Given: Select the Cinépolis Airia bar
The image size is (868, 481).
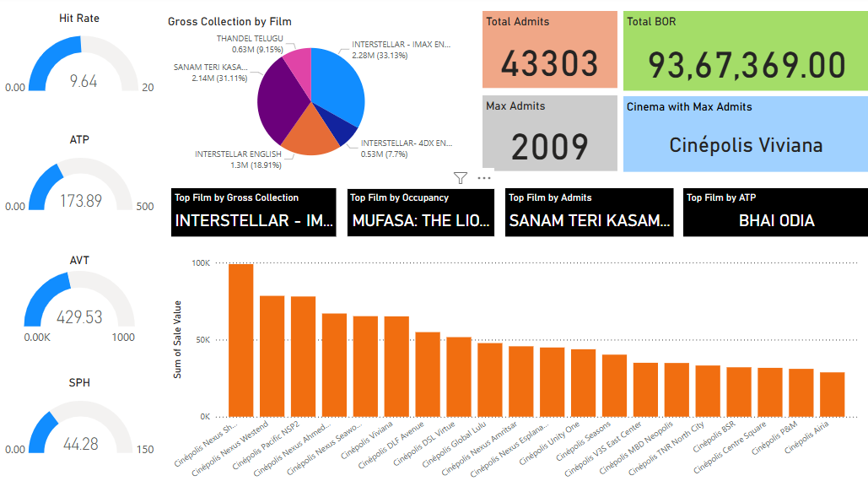Looking at the screenshot, I should coord(833,395).
